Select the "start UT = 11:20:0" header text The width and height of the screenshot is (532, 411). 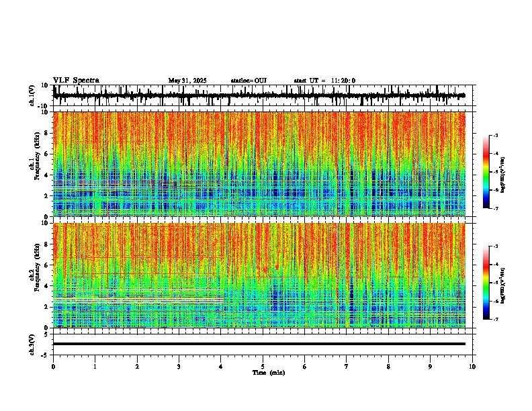point(324,81)
